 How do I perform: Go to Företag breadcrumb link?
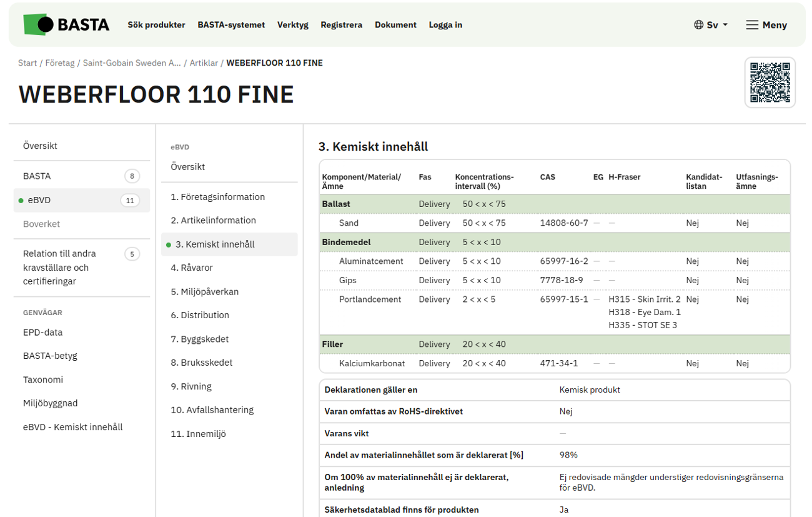[59, 63]
